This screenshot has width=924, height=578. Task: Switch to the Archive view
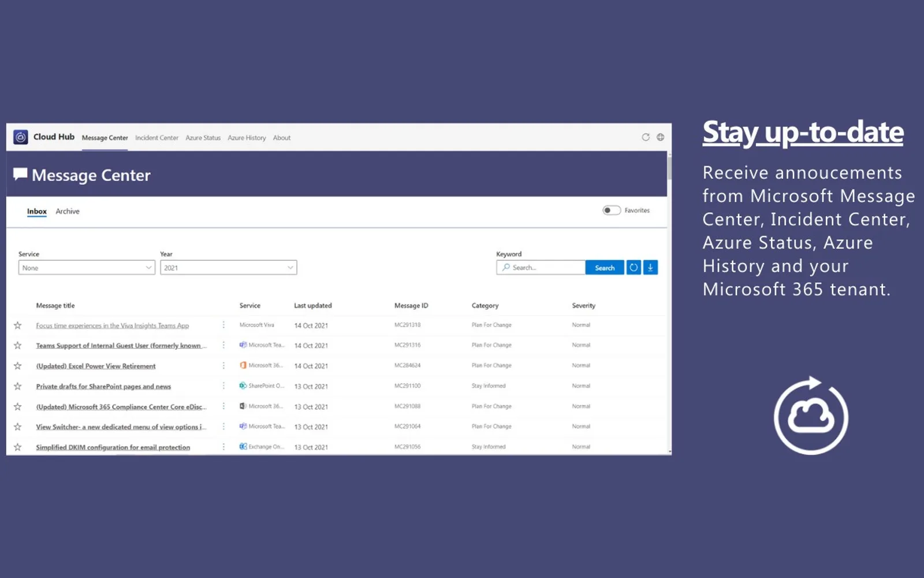click(68, 212)
